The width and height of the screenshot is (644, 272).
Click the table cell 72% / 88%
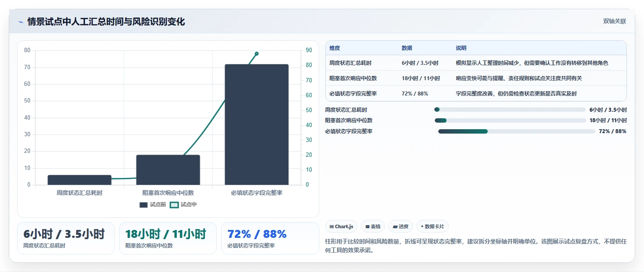coord(415,94)
